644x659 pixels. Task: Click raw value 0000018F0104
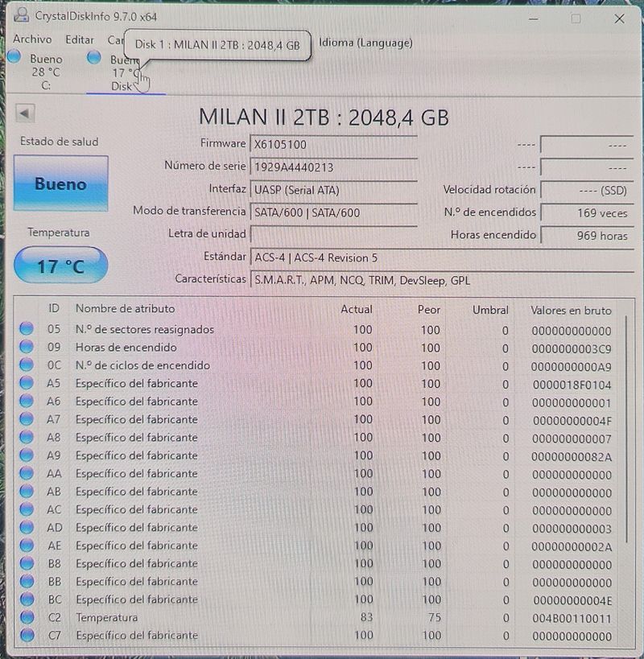[572, 385]
